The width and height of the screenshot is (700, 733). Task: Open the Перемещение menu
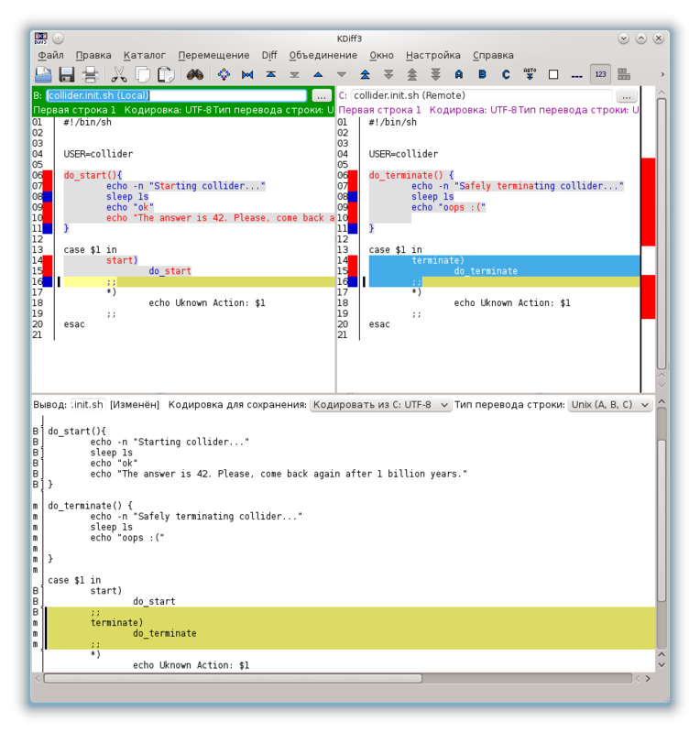(x=213, y=55)
